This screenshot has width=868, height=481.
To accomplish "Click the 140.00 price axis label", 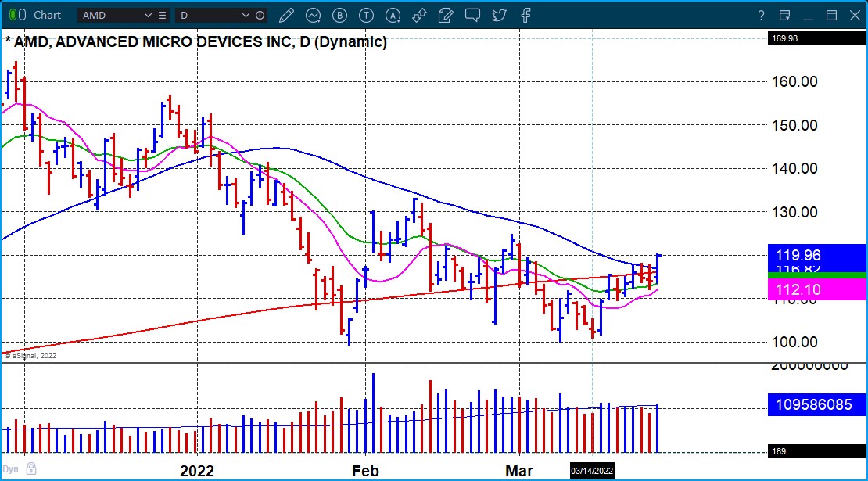I will click(794, 168).
